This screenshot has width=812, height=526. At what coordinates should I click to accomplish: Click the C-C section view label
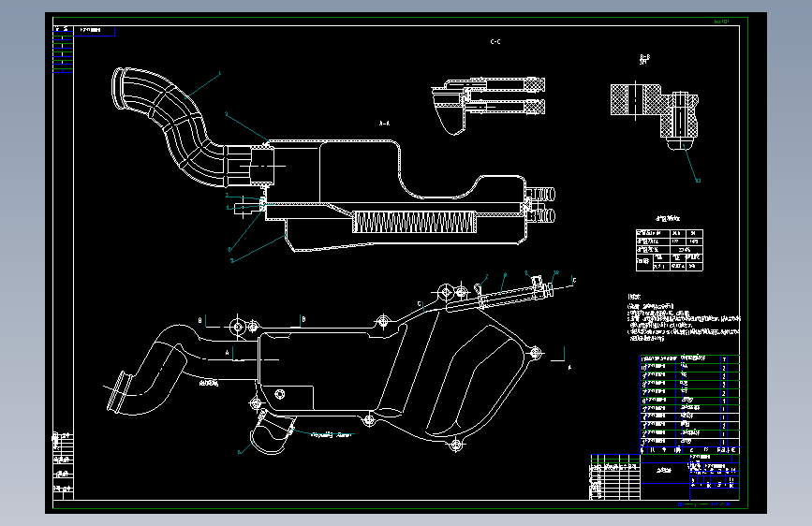[495, 42]
